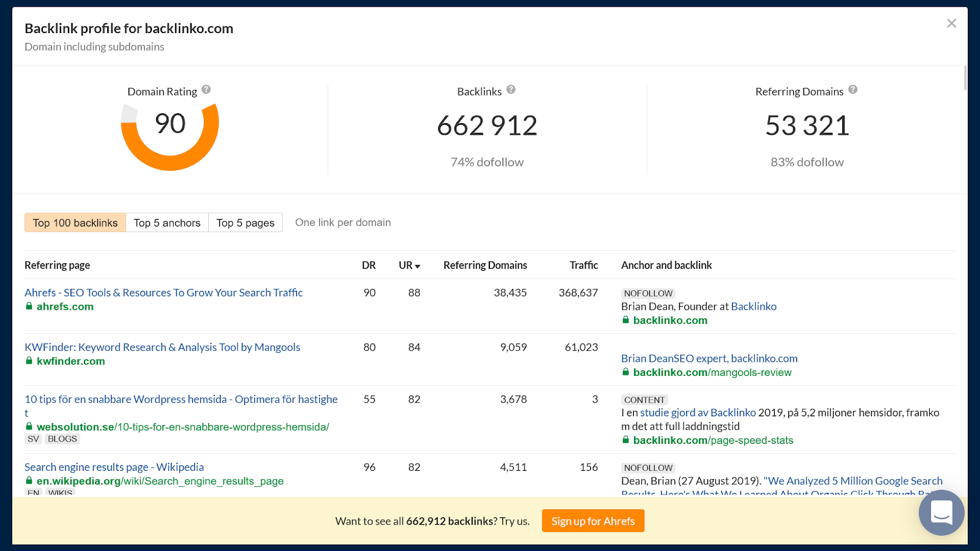The image size is (980, 551).
Task: Open the chat support widget
Action: click(x=941, y=512)
